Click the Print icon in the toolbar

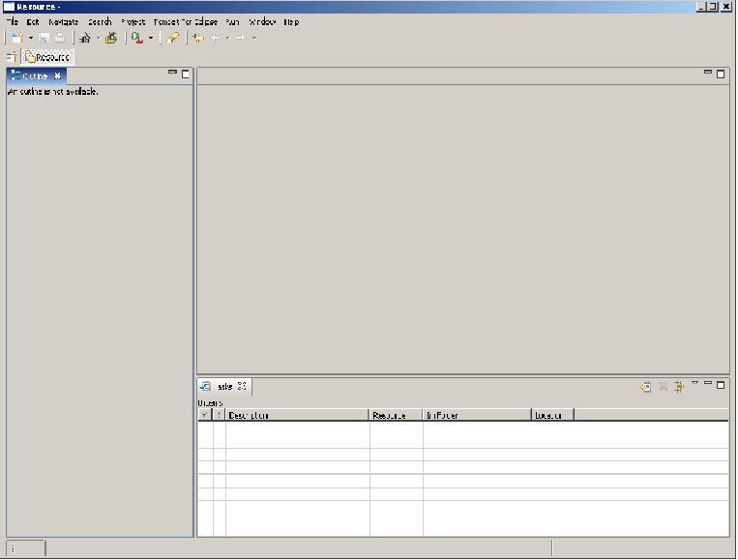(x=60, y=38)
